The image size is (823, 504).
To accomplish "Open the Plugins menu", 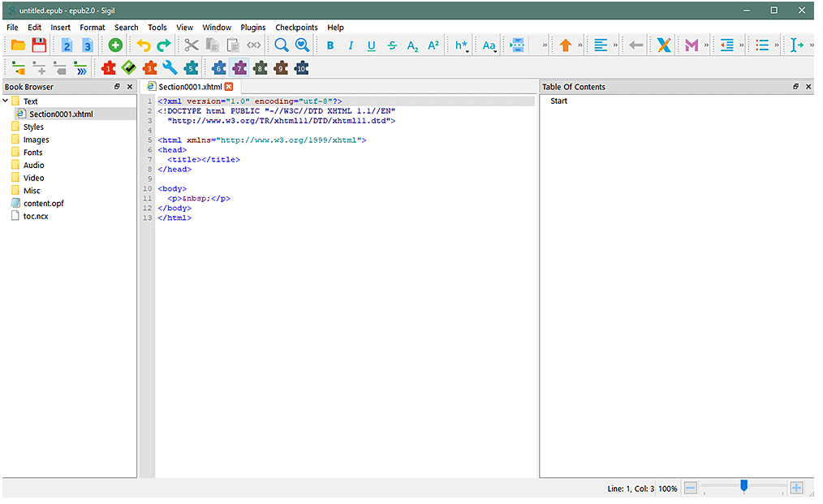I will click(253, 28).
